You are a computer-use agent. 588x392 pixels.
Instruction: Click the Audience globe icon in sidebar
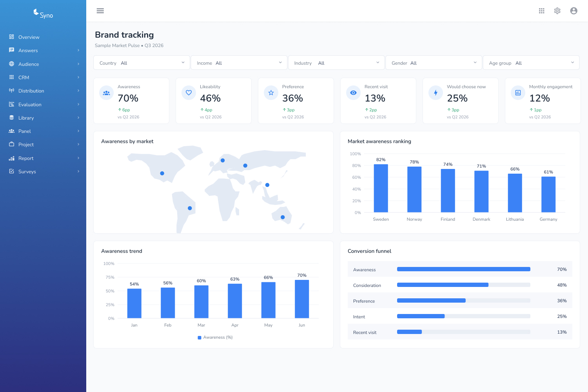pyautogui.click(x=11, y=64)
